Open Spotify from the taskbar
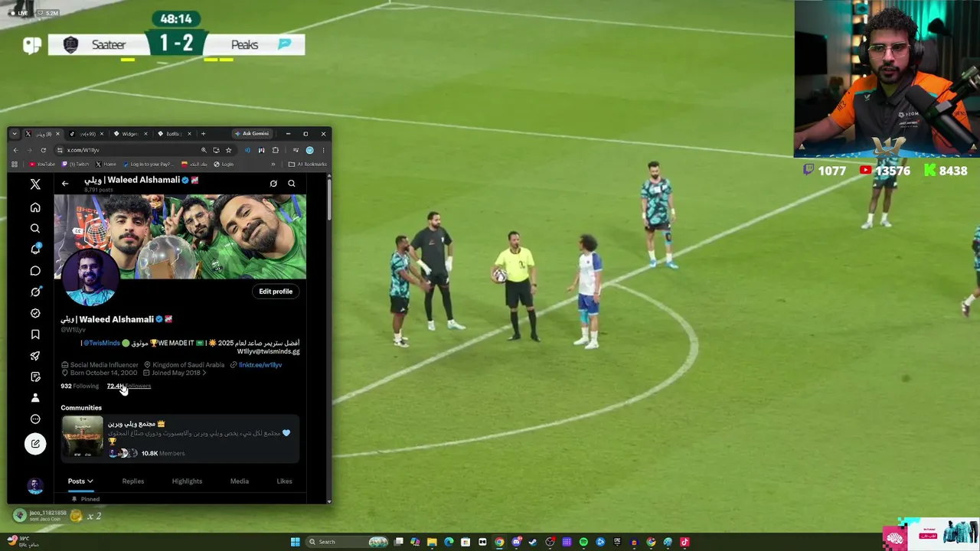980x551 pixels. tap(583, 542)
